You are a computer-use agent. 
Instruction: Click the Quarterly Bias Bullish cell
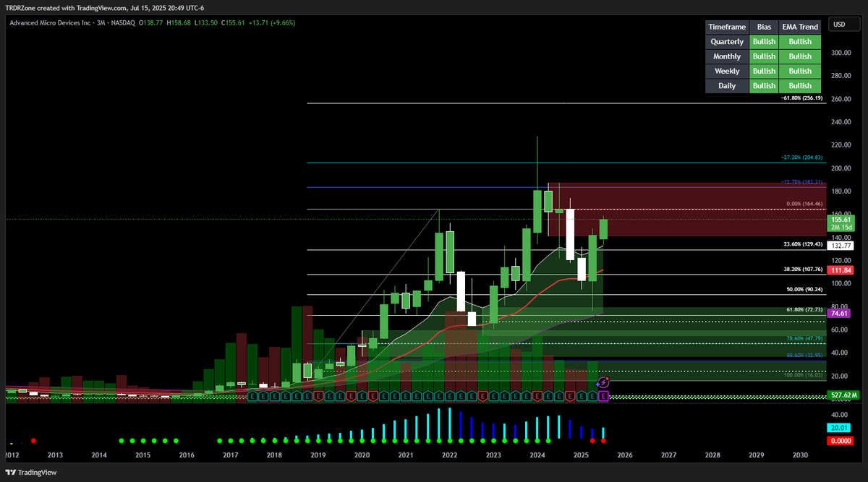764,42
